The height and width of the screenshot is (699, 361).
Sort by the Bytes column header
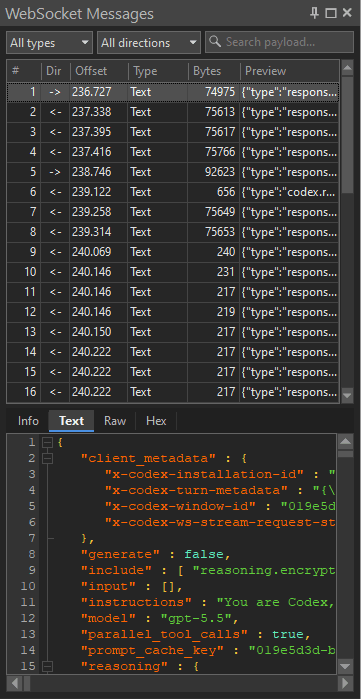213,71
